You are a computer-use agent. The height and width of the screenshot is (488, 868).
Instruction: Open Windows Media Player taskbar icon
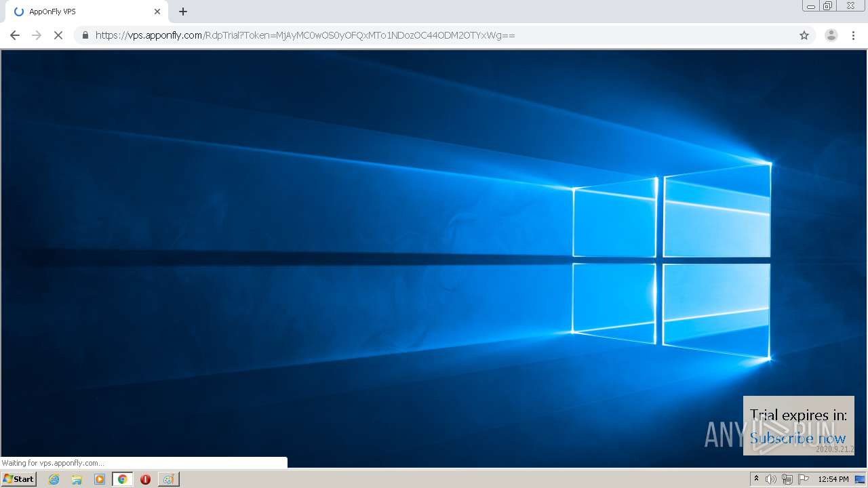pyautogui.click(x=100, y=479)
